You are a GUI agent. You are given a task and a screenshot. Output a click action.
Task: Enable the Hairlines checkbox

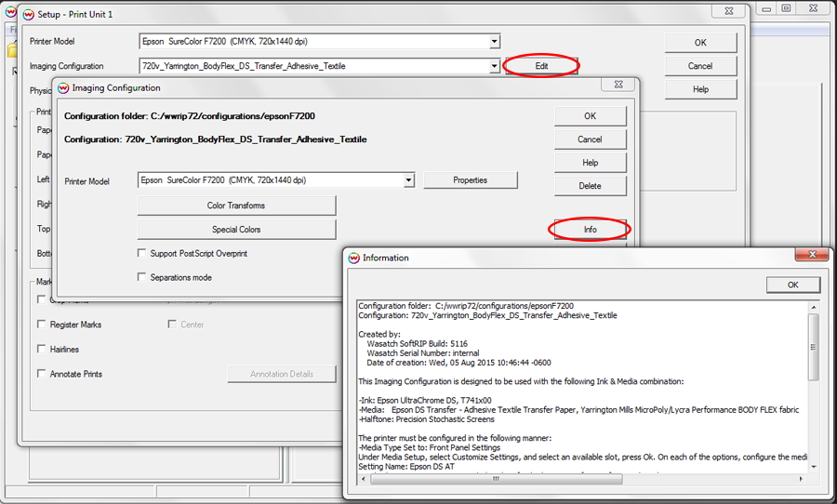(x=42, y=349)
